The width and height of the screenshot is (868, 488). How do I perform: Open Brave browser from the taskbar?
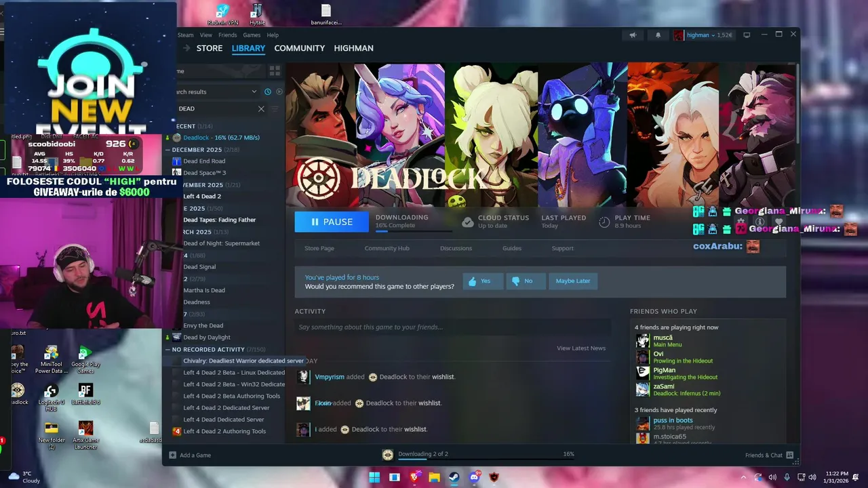coord(414,477)
